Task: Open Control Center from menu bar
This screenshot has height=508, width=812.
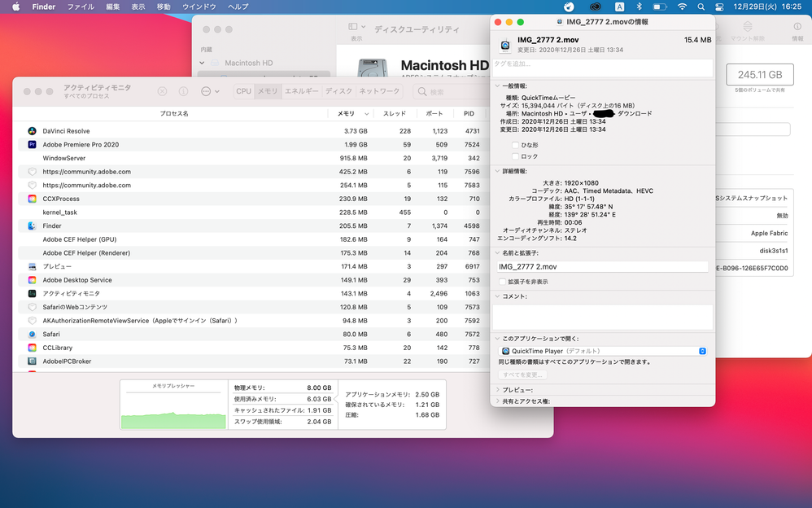Action: click(719, 7)
